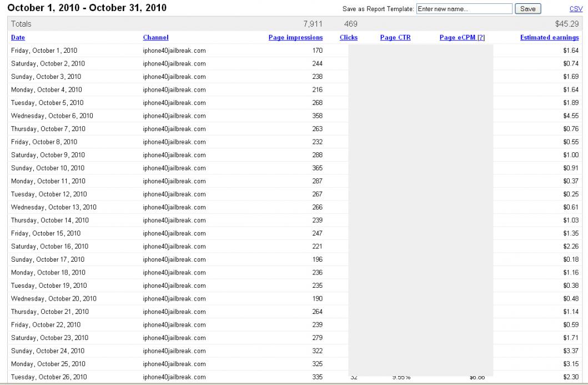Select the Wednesday, October 6, 2010 date

[x=52, y=116]
